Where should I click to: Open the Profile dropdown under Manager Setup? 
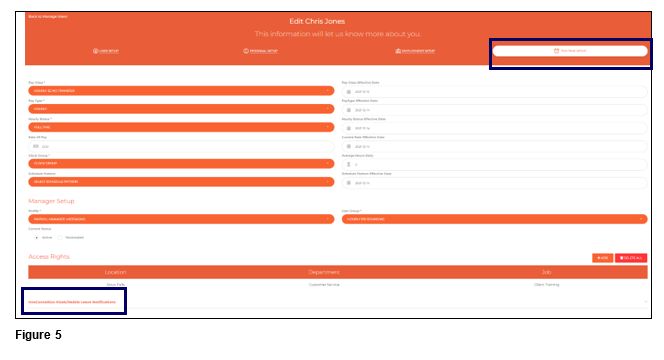181,219
